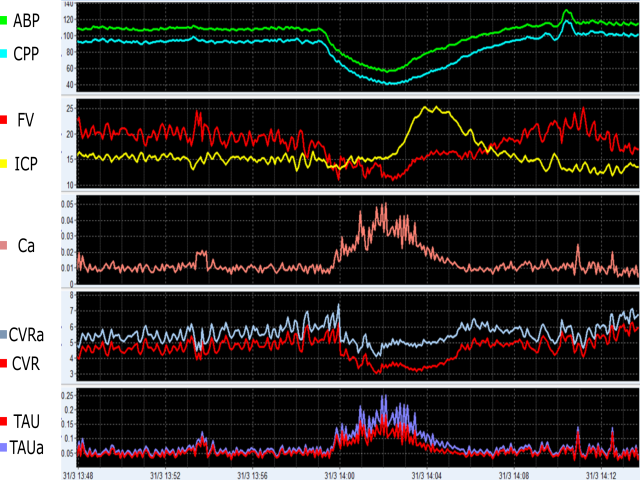Select the yellow legend swatch
Image resolution: width=640 pixels, height=480 pixels.
click(4, 163)
